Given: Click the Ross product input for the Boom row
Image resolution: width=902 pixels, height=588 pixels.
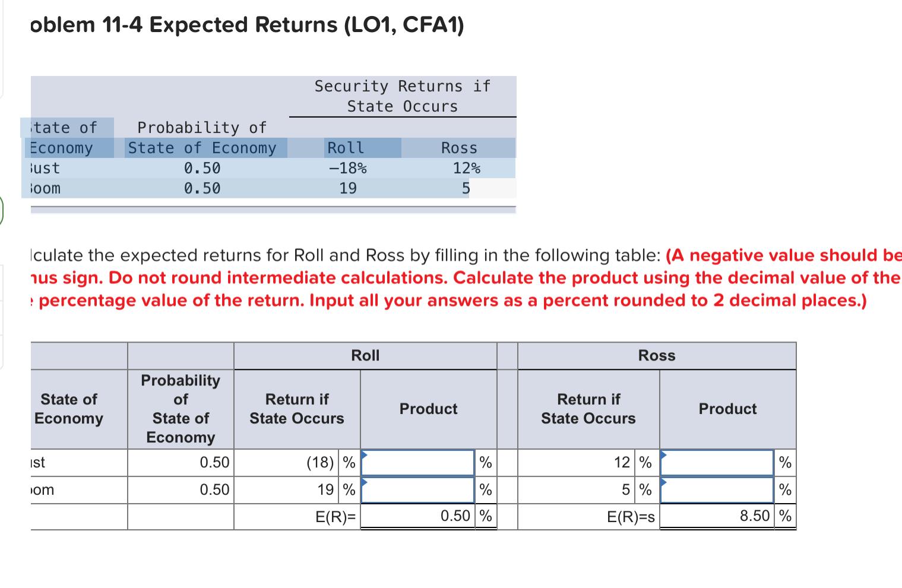Looking at the screenshot, I should 717,489.
